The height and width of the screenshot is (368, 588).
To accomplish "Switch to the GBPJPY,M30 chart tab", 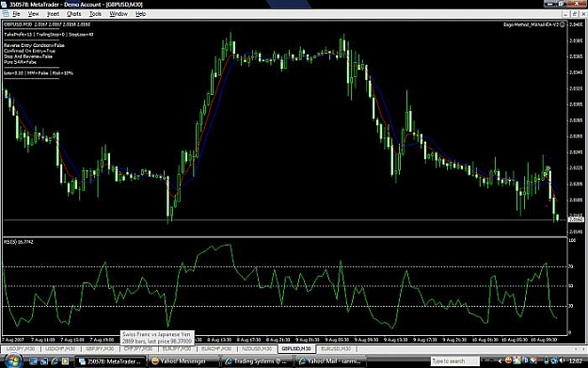I will coord(100,349).
